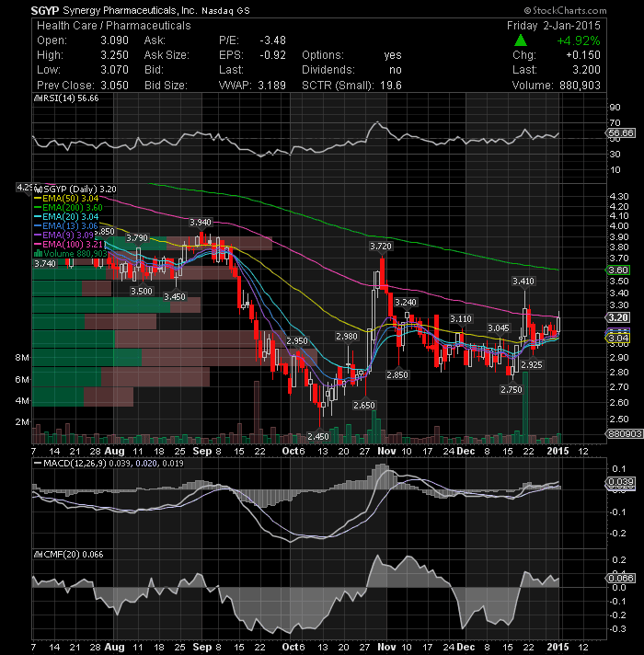
Task: Click the 2.450 October bottom label
Action: pyautogui.click(x=318, y=437)
